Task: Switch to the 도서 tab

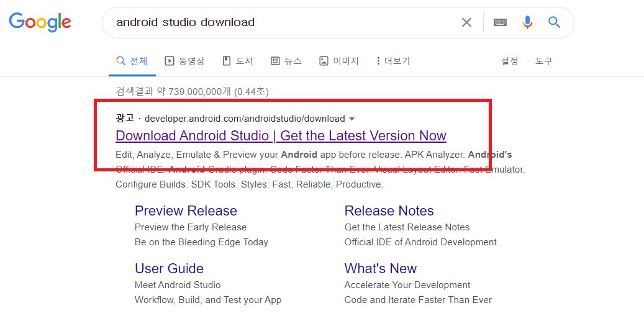Action: click(238, 61)
